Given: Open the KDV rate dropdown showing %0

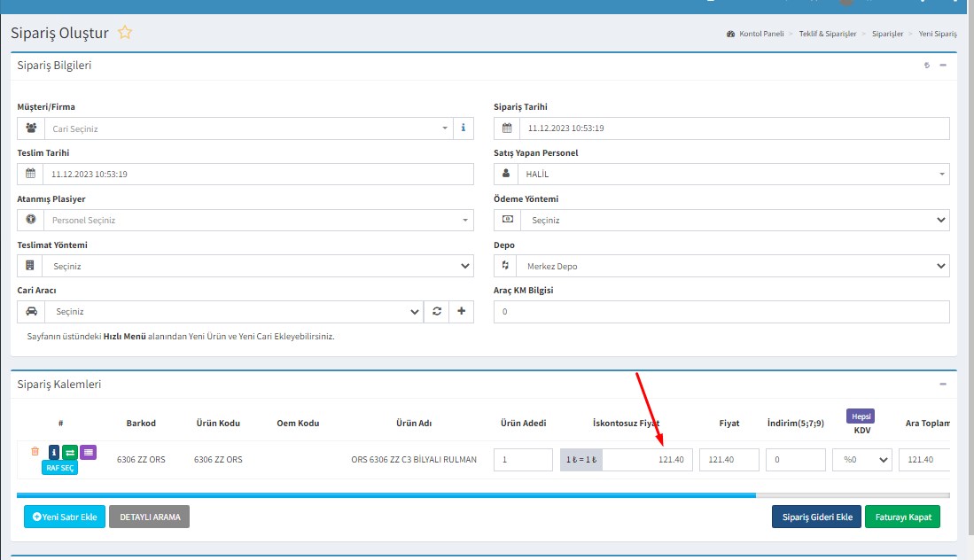Looking at the screenshot, I should coord(861,460).
